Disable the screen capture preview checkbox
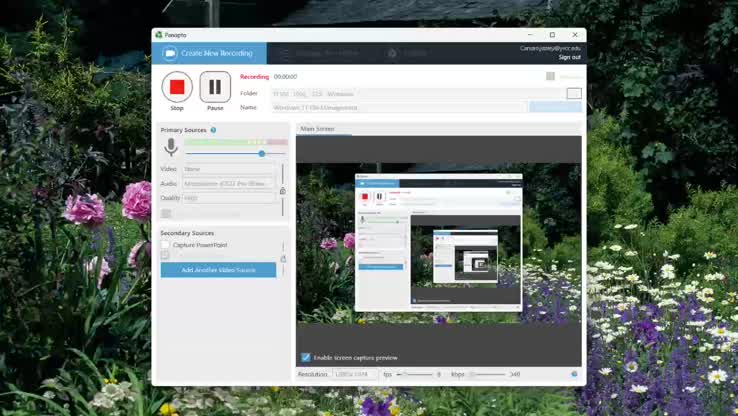Image resolution: width=738 pixels, height=416 pixels. (306, 357)
